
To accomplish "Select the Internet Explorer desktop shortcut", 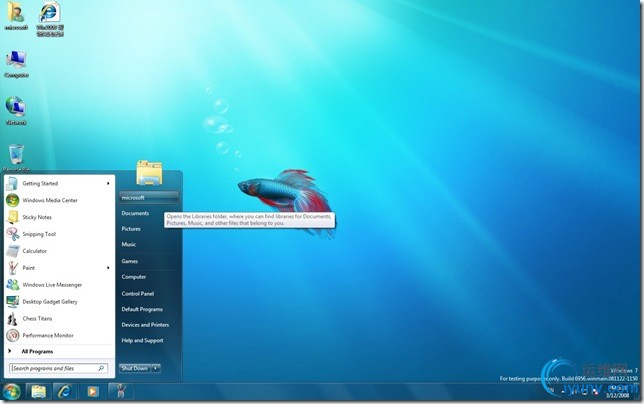I will (50, 19).
